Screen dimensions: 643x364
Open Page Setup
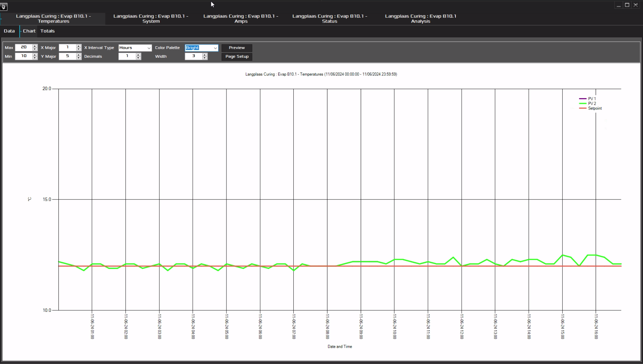pyautogui.click(x=237, y=57)
